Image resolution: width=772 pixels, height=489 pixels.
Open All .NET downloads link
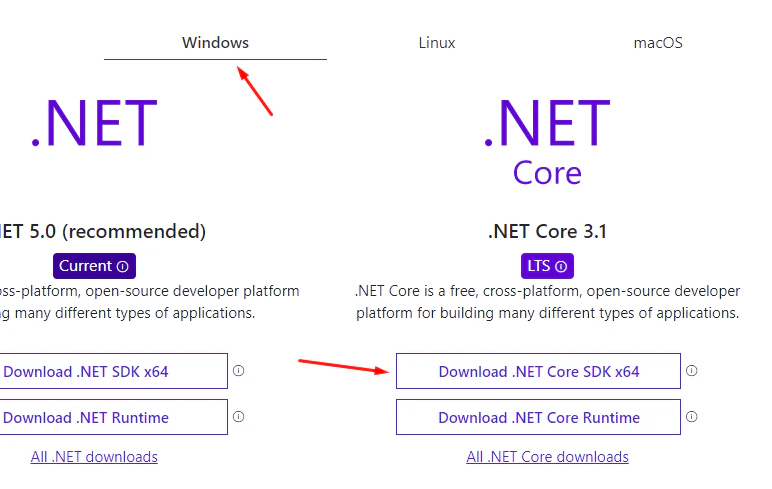(x=94, y=457)
